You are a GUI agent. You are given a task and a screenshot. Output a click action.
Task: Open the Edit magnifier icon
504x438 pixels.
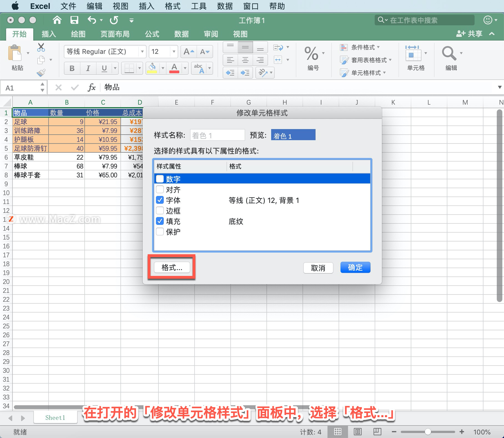tap(449, 53)
